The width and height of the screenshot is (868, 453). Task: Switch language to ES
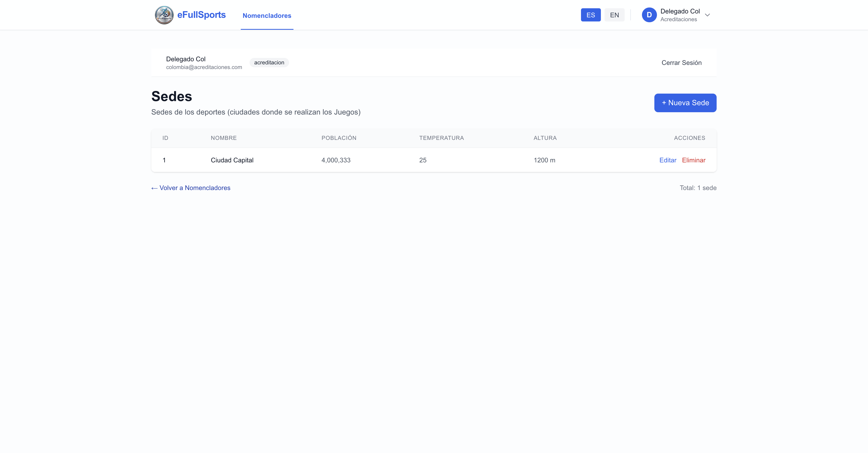click(x=590, y=15)
